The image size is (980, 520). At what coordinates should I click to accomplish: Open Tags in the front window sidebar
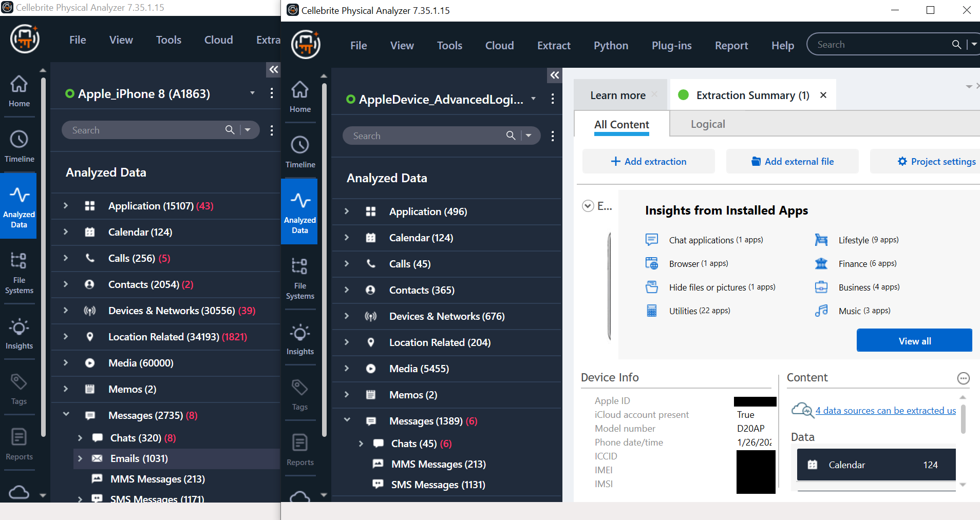(x=300, y=395)
